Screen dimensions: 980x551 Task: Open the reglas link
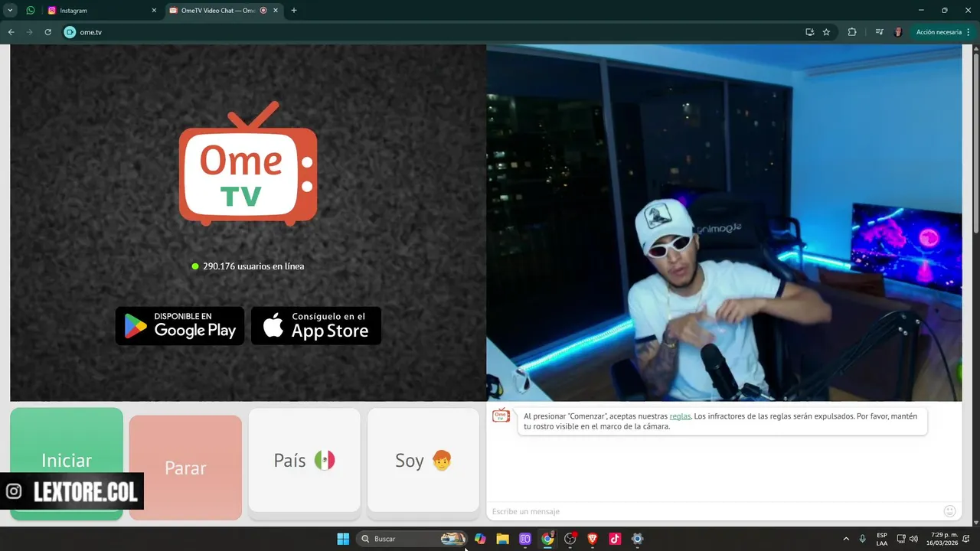click(x=680, y=416)
